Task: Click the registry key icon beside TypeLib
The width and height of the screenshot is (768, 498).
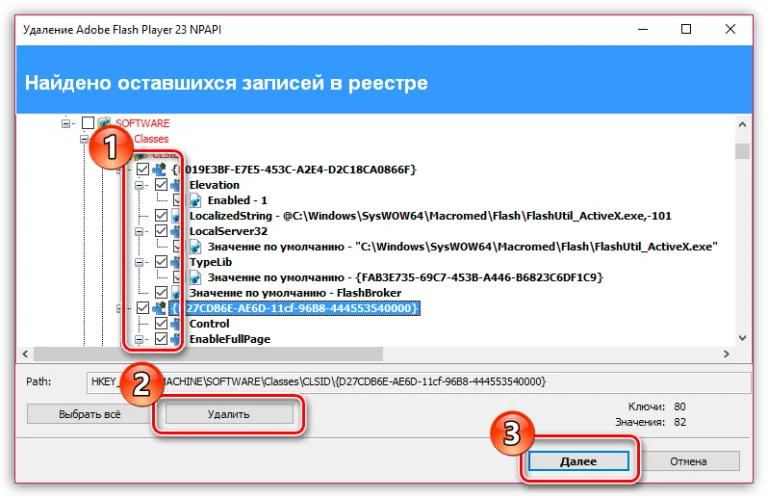Action: coord(175,262)
